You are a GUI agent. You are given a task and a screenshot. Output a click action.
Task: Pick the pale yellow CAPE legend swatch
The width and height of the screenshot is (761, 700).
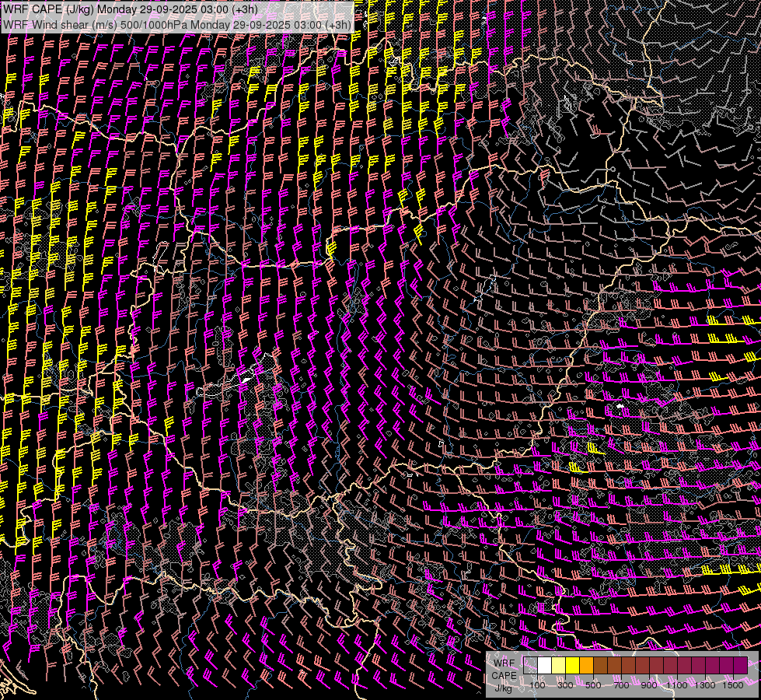pyautogui.click(x=558, y=665)
